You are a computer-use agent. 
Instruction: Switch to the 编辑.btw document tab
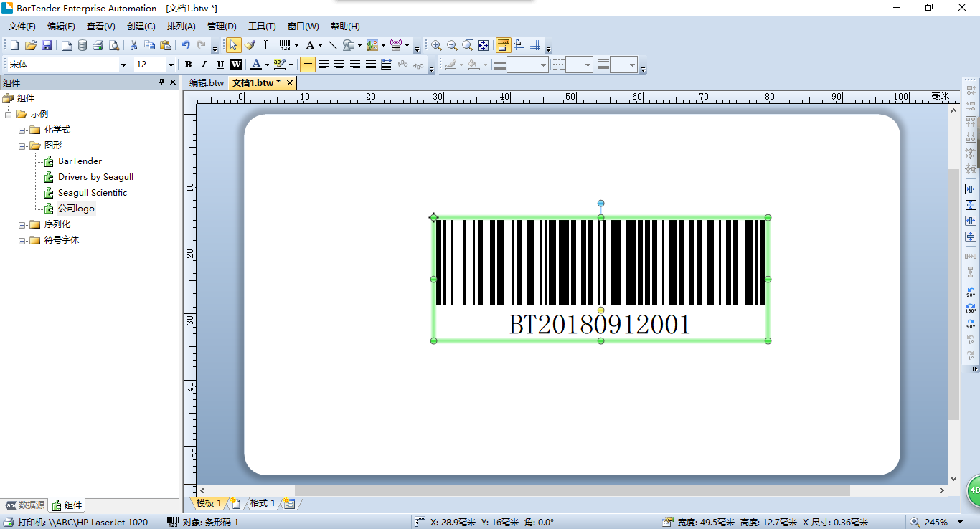[x=207, y=83]
